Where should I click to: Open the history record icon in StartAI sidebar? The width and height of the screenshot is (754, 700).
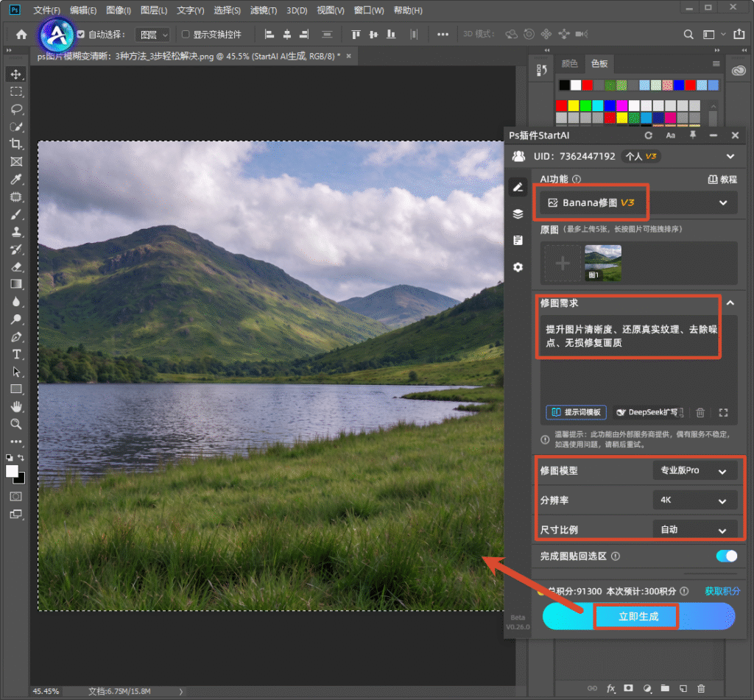tap(518, 241)
